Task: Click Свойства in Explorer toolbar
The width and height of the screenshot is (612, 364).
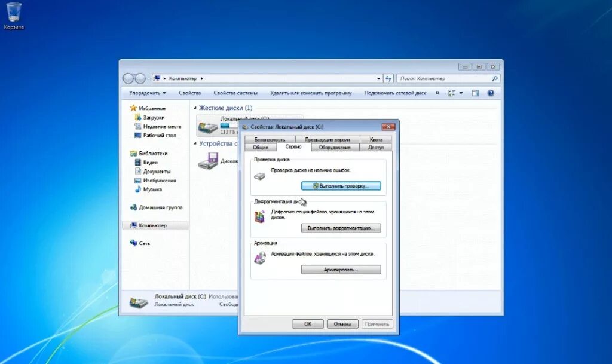Action: [x=189, y=93]
